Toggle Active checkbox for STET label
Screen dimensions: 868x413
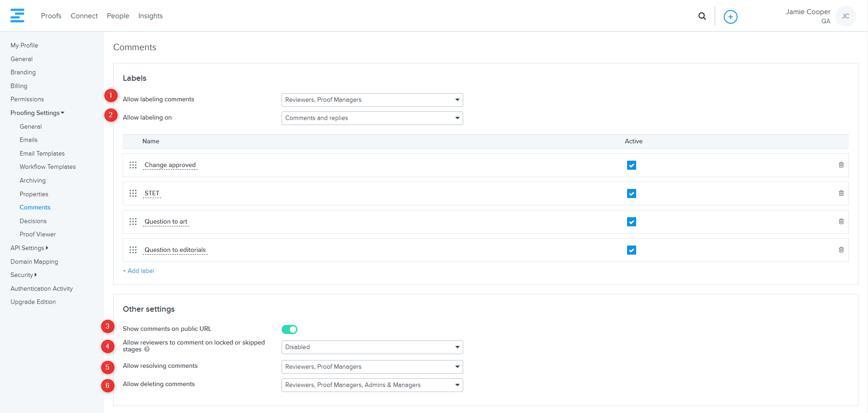631,193
